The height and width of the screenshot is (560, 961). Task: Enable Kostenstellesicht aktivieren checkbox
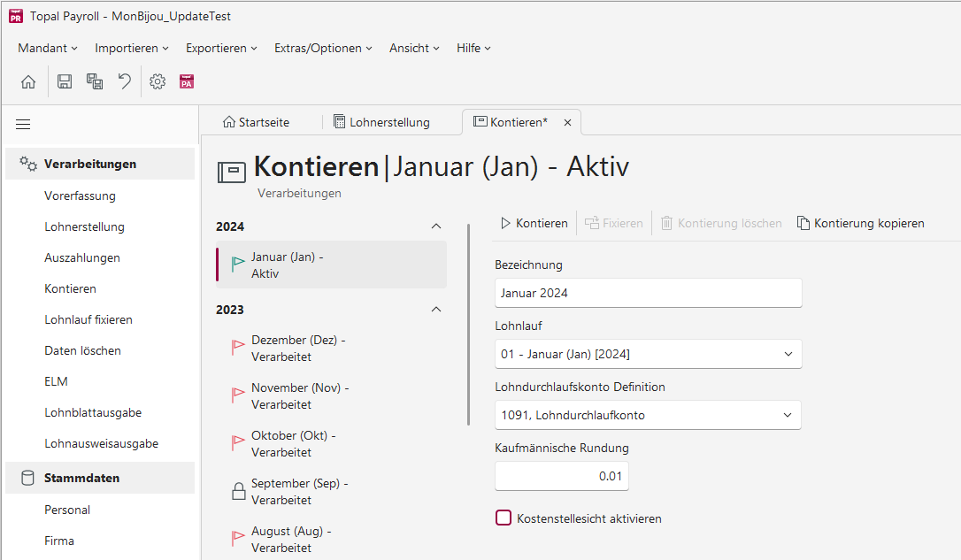[x=504, y=518]
